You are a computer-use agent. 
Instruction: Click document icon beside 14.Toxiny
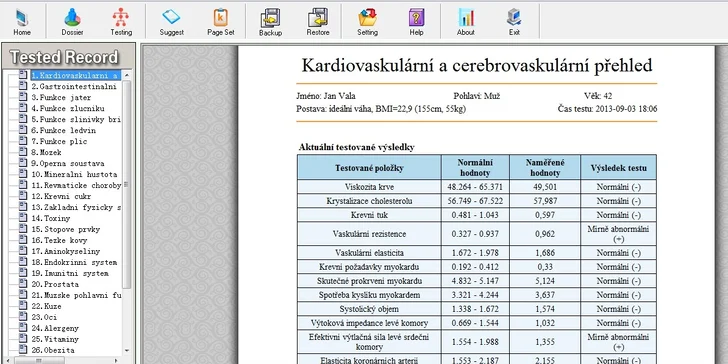pos(23,218)
